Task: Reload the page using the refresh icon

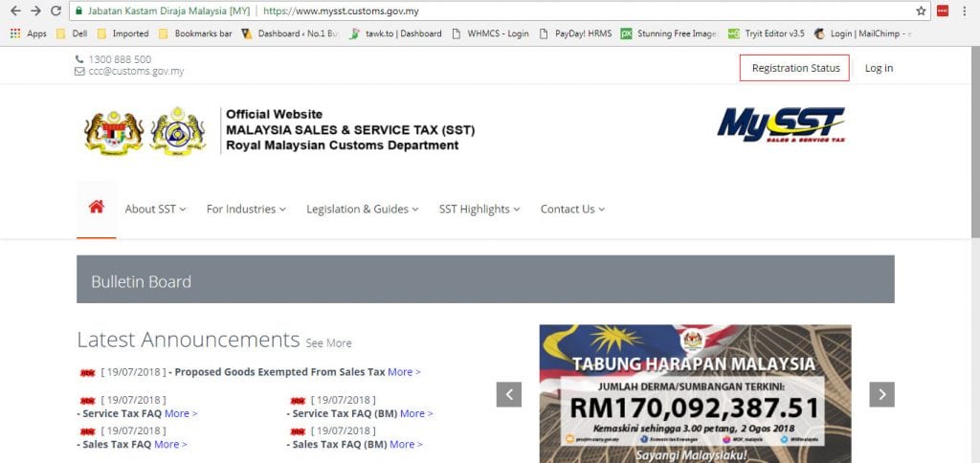Action: (x=56, y=11)
